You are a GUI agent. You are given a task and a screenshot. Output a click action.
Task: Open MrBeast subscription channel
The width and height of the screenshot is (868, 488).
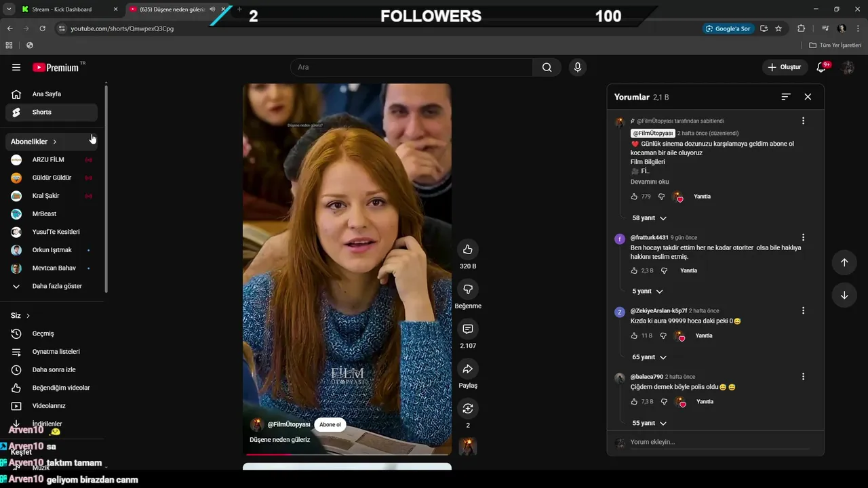(x=52, y=214)
